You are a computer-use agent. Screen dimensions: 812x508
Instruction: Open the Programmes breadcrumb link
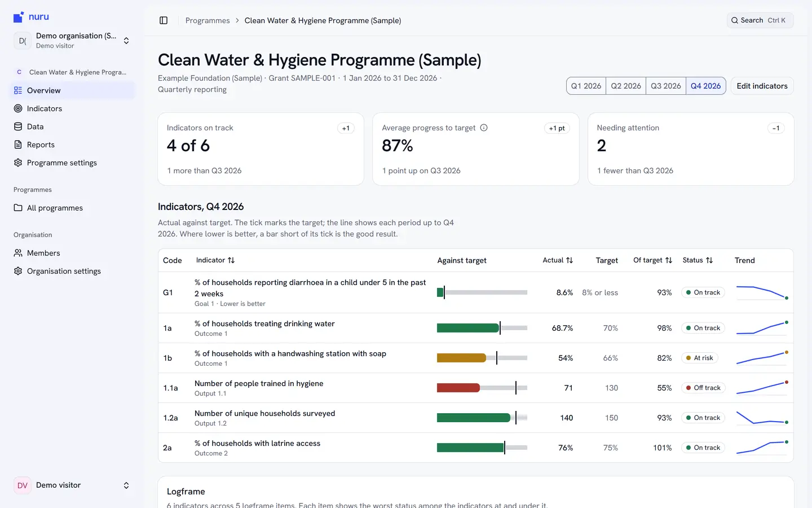pos(208,20)
